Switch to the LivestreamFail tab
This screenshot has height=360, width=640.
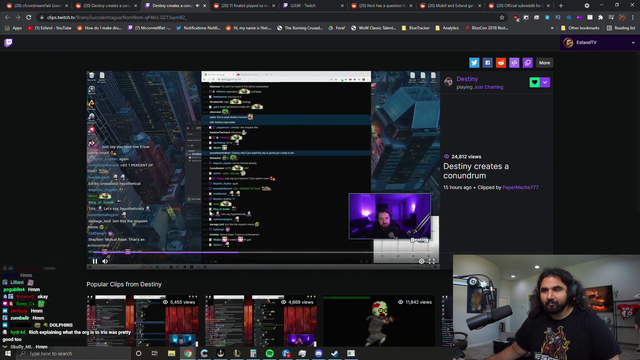point(38,6)
